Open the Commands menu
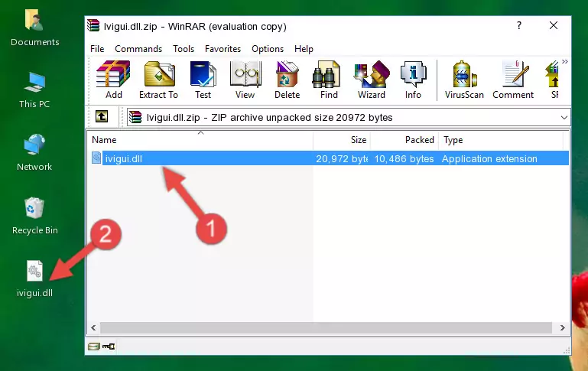The width and height of the screenshot is (588, 371). pos(138,49)
